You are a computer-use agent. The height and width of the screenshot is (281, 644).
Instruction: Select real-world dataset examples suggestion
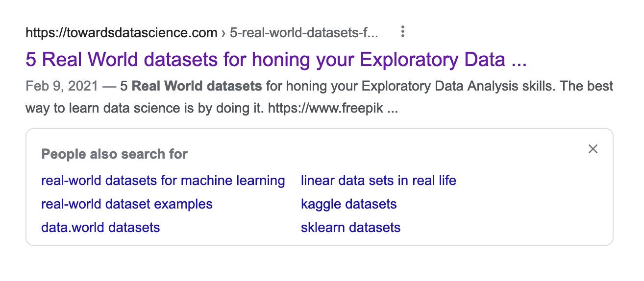[x=127, y=204]
